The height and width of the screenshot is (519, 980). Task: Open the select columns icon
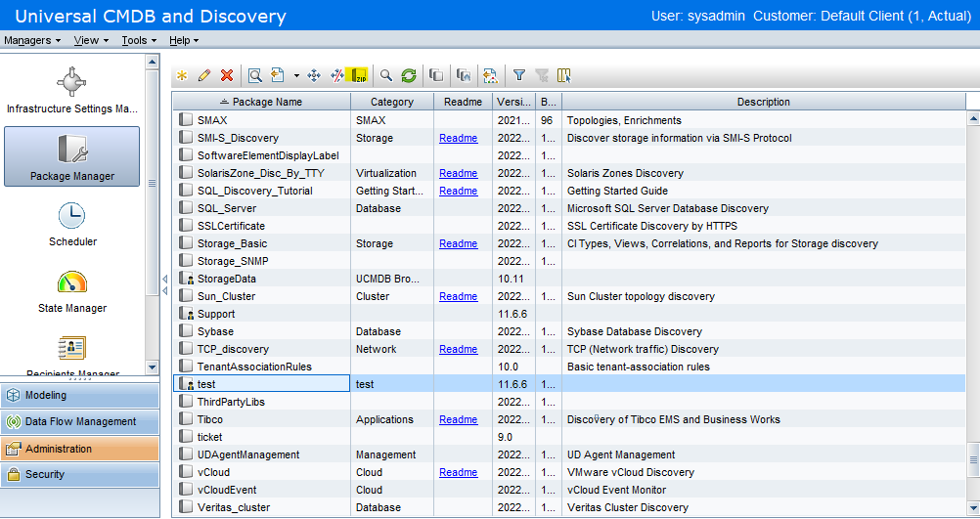point(564,75)
